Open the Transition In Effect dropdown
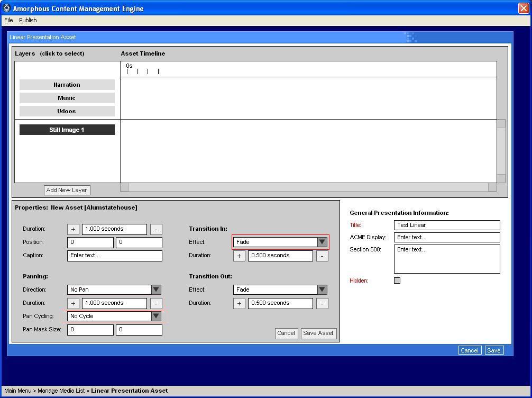The height and width of the screenshot is (398, 532). (280, 242)
